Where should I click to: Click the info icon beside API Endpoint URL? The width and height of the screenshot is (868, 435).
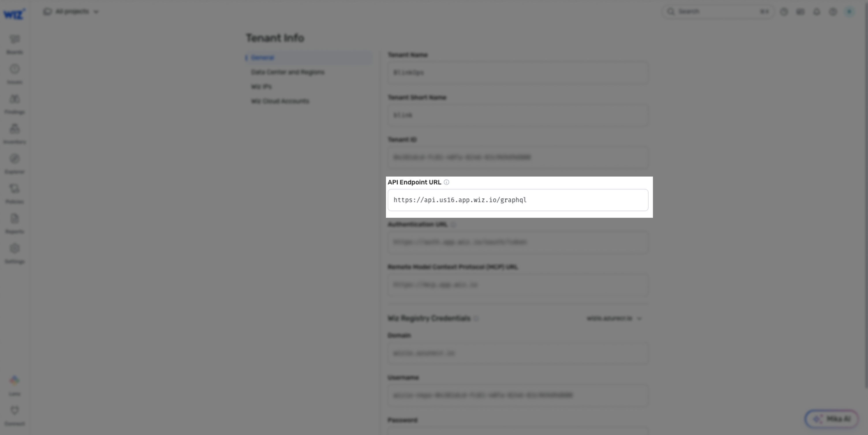447,182
